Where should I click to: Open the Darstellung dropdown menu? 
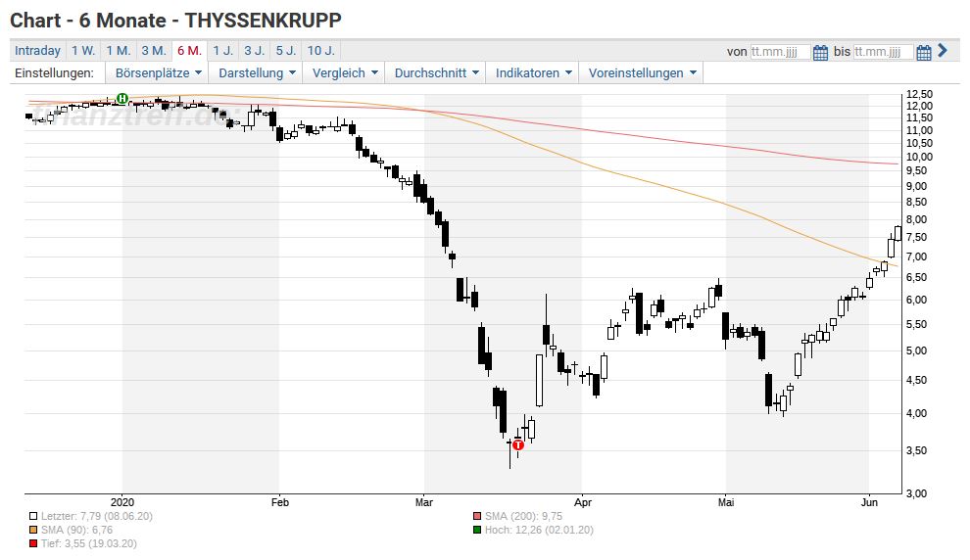(256, 72)
